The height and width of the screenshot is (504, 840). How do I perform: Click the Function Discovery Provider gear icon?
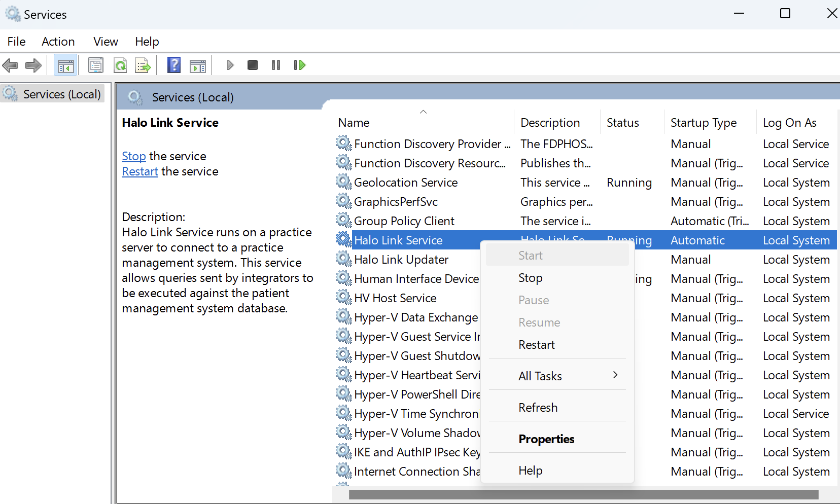click(x=343, y=143)
